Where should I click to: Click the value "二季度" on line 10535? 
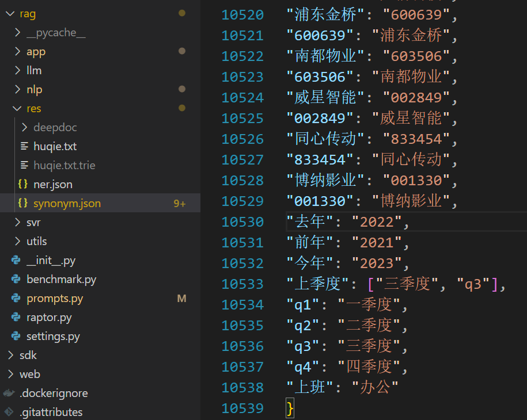click(369, 325)
